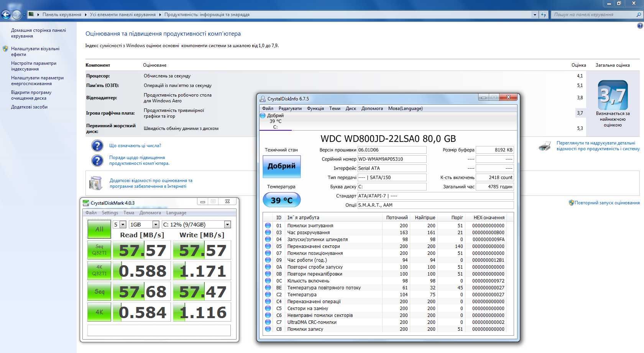Viewport: 644px width, 353px height.
Task: Open 'Settings' menu in CrystalDiskMark
Action: 110,213
